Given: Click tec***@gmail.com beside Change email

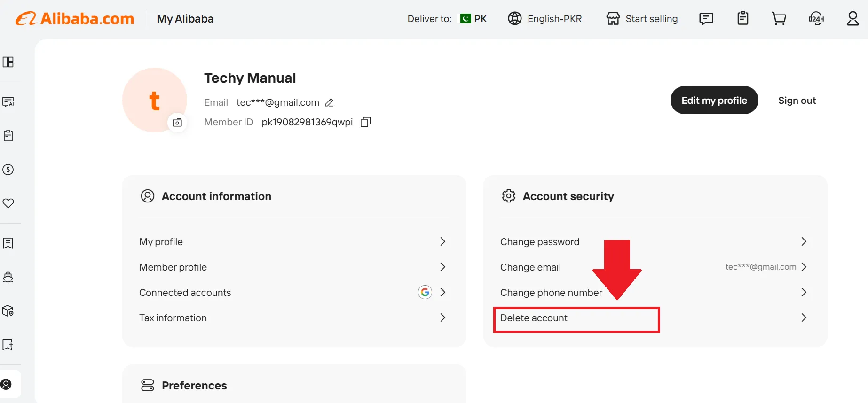Looking at the screenshot, I should tap(761, 267).
